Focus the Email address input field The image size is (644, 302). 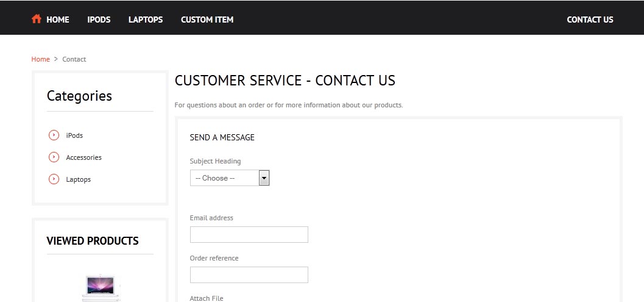[x=249, y=235]
